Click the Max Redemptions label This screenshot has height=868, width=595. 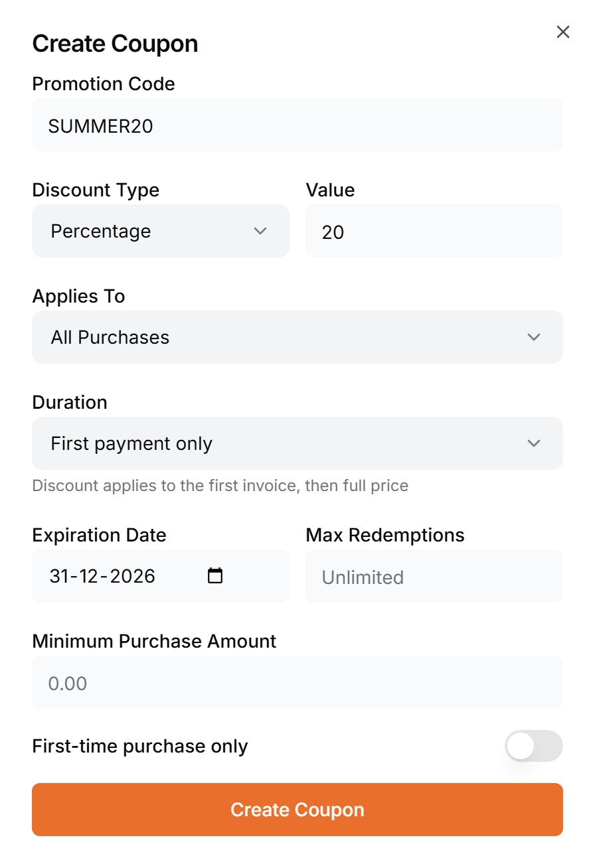[x=385, y=535]
